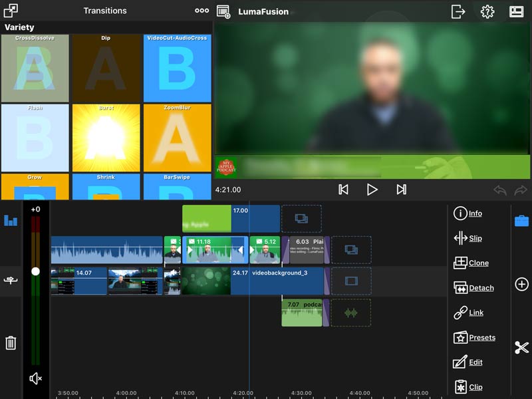The width and height of the screenshot is (532, 399).
Task: Toggle the track link/insert mode icon
Action: pyautogui.click(x=11, y=280)
